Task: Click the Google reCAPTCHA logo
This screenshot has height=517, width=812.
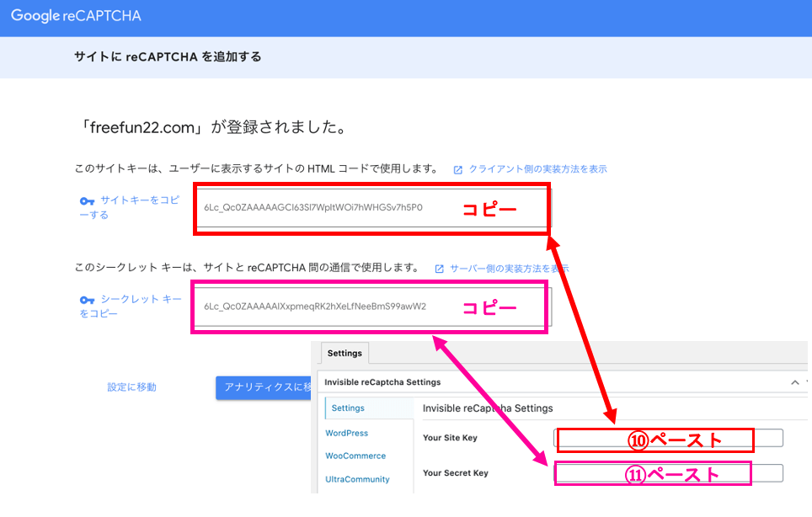Action: pos(76,16)
